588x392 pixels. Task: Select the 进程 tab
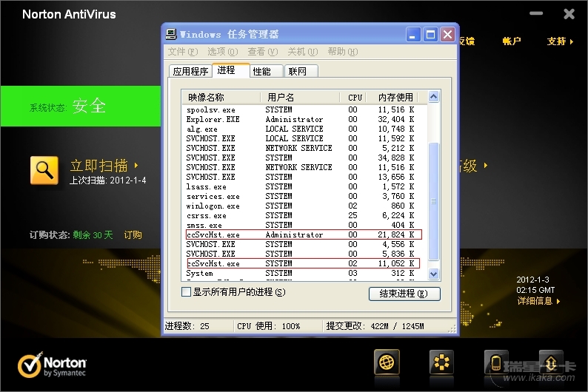pos(231,70)
